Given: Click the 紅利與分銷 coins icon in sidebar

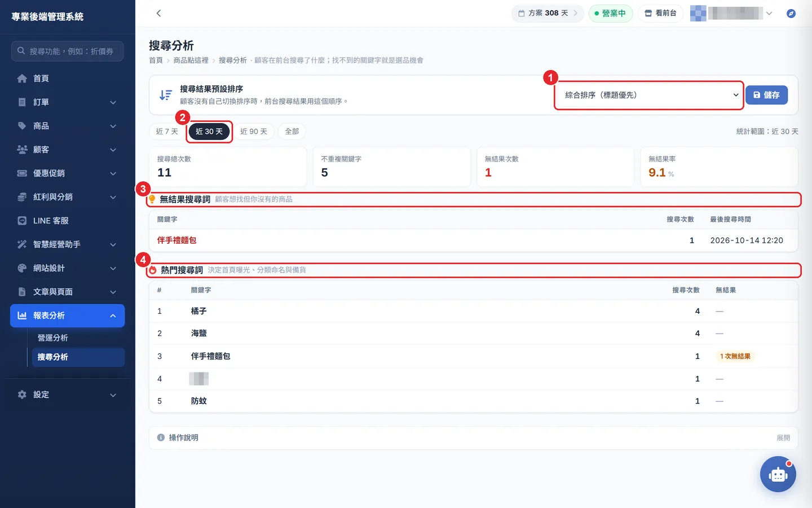Looking at the screenshot, I should pyautogui.click(x=22, y=197).
